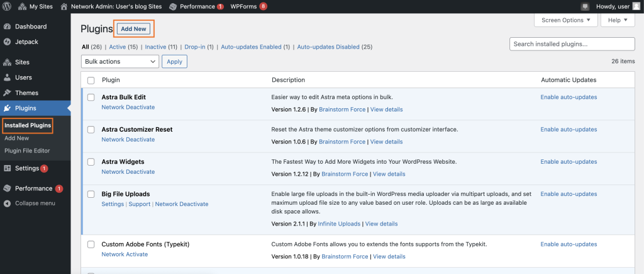Viewport: 644px width, 274px height.
Task: Enable auto-updates for Astra Customizer Reset
Action: pos(569,129)
